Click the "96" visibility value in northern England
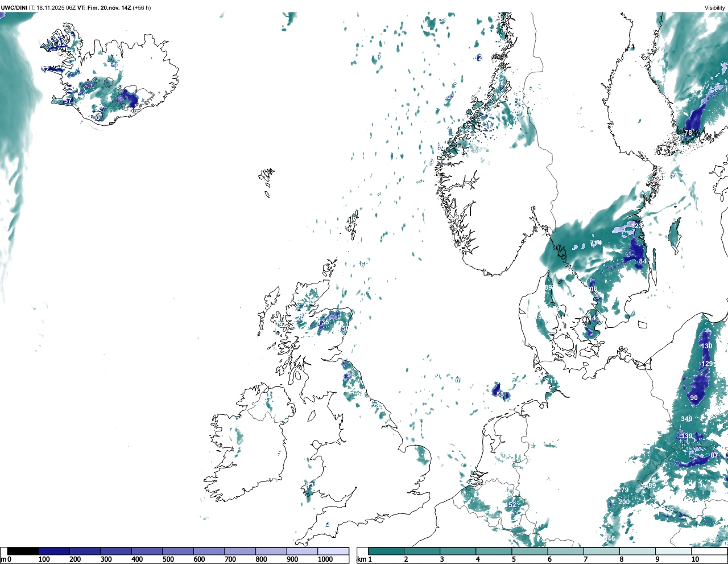 pos(350,375)
